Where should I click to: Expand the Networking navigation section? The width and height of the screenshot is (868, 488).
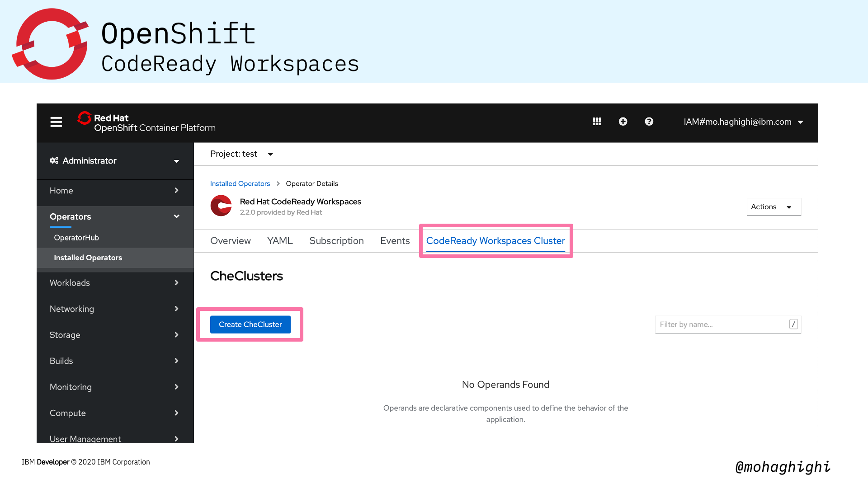point(115,309)
